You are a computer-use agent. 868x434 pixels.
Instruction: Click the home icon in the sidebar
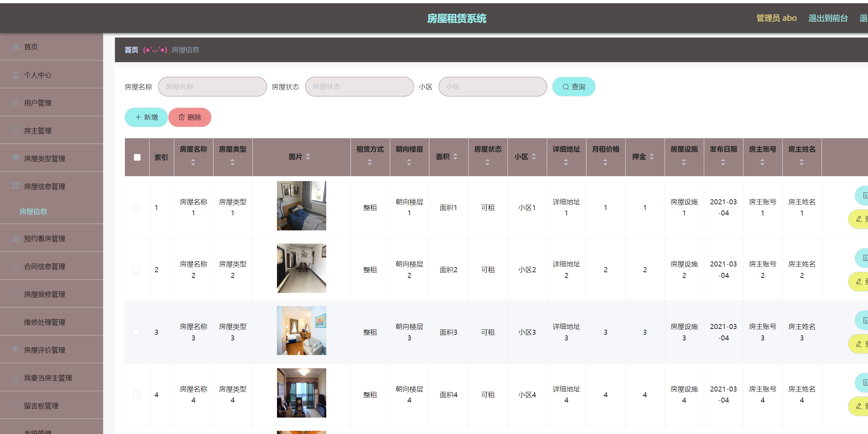(x=16, y=47)
